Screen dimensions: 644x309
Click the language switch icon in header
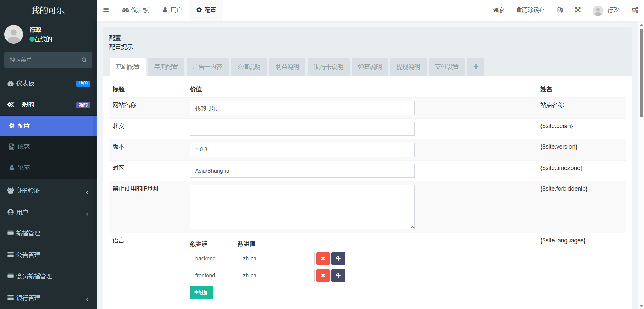560,10
